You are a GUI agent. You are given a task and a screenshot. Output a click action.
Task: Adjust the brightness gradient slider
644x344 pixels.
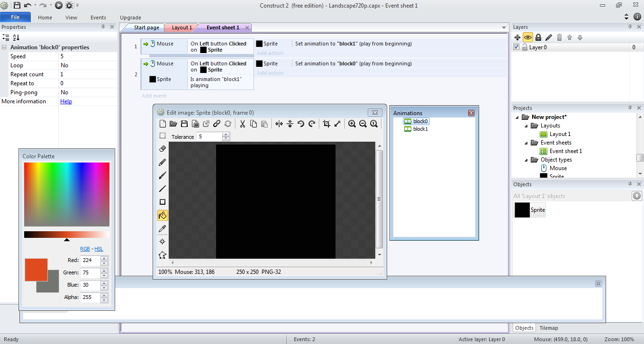tap(67, 235)
